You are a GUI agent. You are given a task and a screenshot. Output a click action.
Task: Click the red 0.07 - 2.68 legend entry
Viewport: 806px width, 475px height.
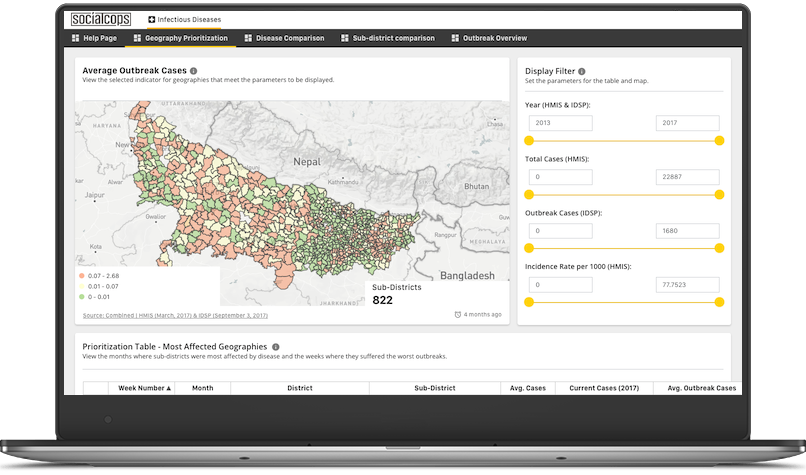(x=99, y=276)
